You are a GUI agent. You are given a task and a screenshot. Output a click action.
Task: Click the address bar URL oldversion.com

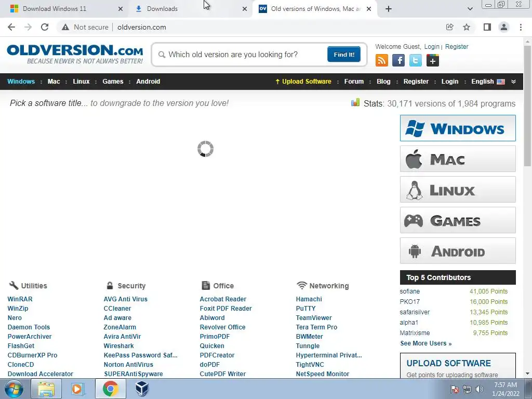click(x=141, y=27)
